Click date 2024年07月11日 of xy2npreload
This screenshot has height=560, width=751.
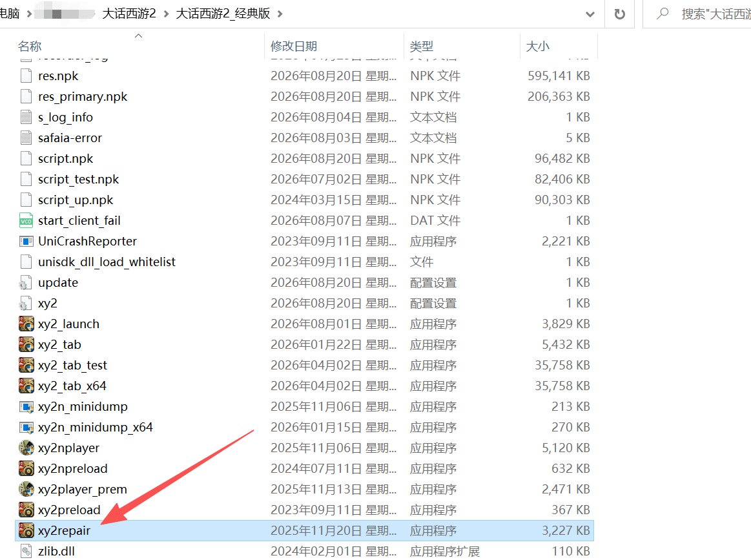pos(316,468)
